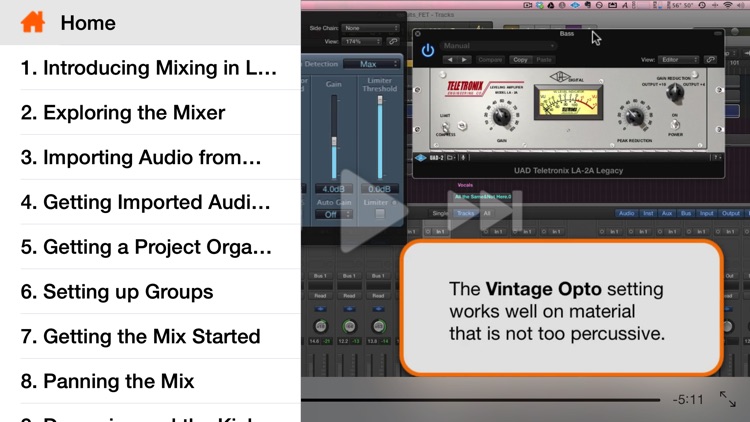Click the Copy button in Bass plugin
This screenshot has height=422, width=750.
click(x=520, y=60)
